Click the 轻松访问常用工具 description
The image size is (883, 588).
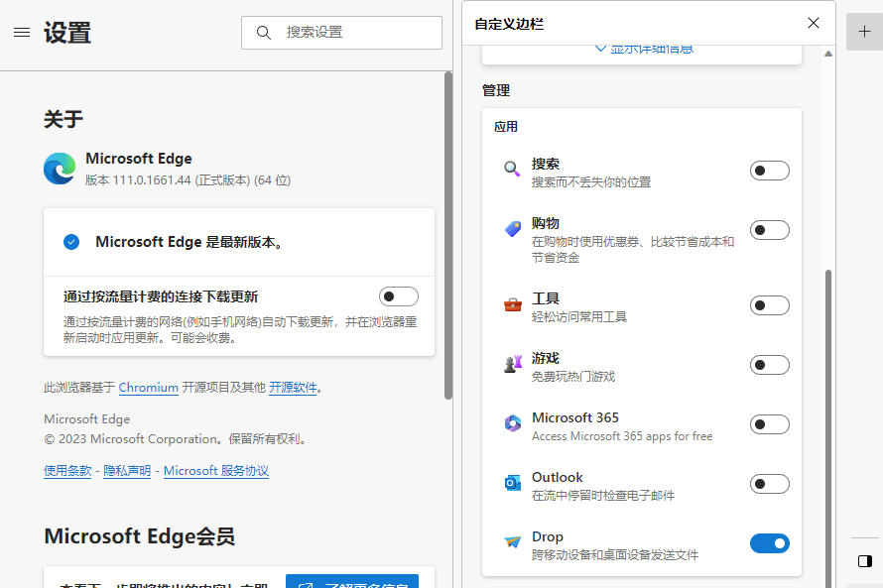(x=579, y=317)
